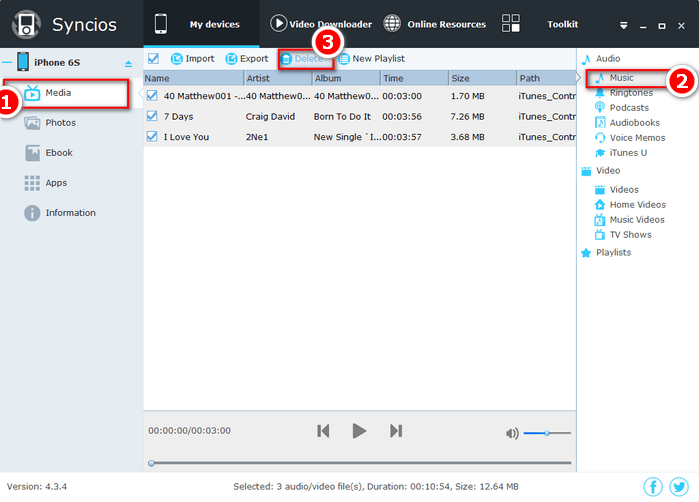The image size is (699, 502).
Task: Open the Podcasts icon
Action: point(600,107)
